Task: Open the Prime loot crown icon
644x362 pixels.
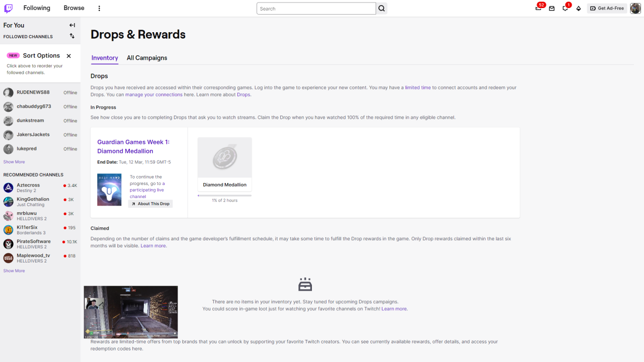Action: [x=538, y=9]
